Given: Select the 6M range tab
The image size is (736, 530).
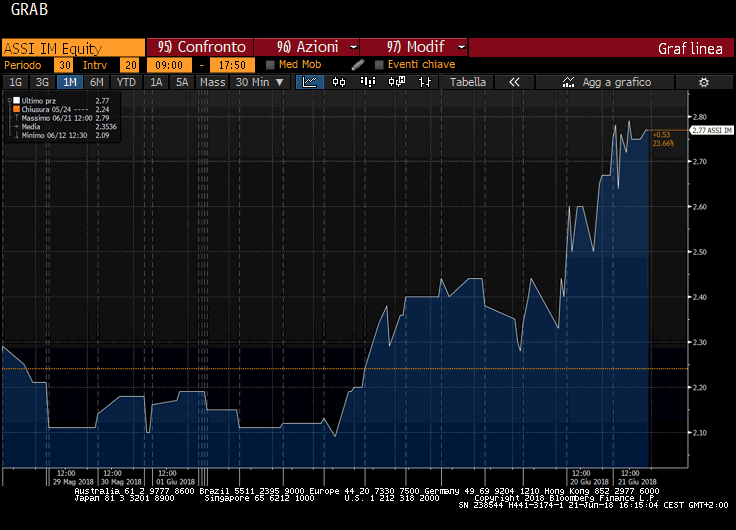Looking at the screenshot, I should (97, 82).
